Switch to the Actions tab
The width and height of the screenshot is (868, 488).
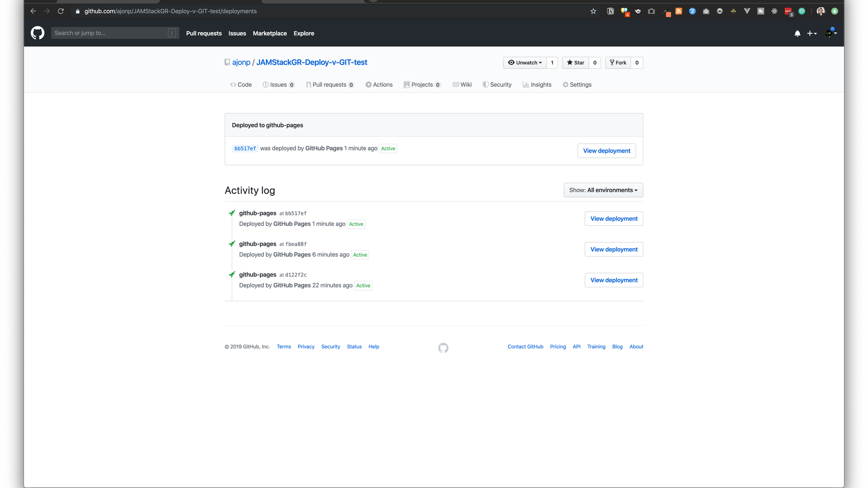tap(379, 84)
